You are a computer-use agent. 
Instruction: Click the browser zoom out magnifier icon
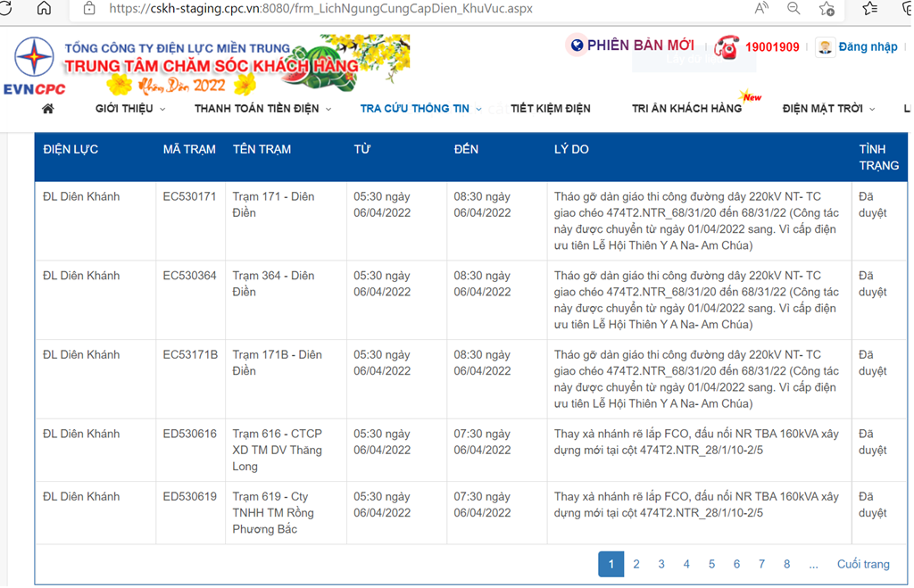(x=794, y=8)
